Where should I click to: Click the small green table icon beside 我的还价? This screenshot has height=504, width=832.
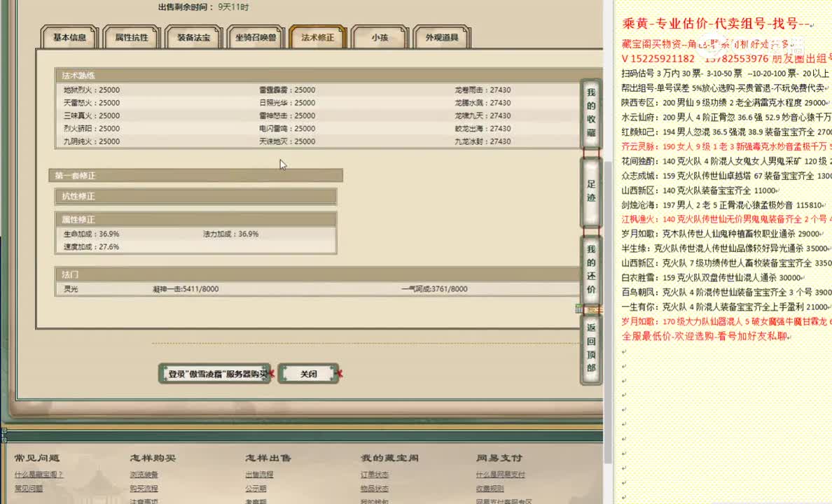(578, 309)
